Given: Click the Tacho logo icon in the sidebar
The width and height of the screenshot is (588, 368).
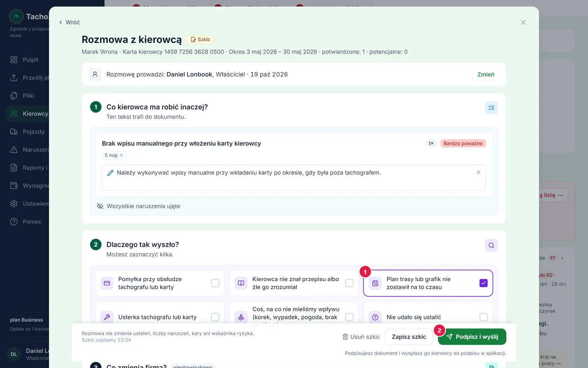Looking at the screenshot, I should coord(16,16).
